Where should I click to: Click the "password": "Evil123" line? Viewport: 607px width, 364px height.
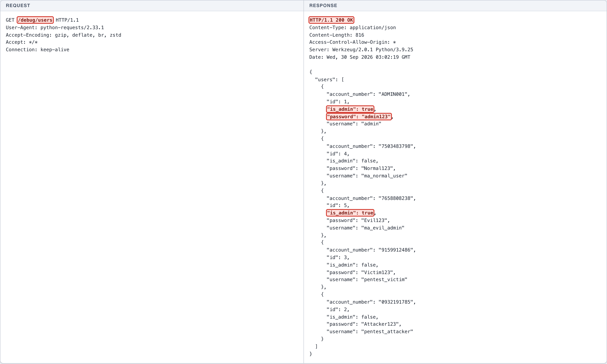[358, 220]
